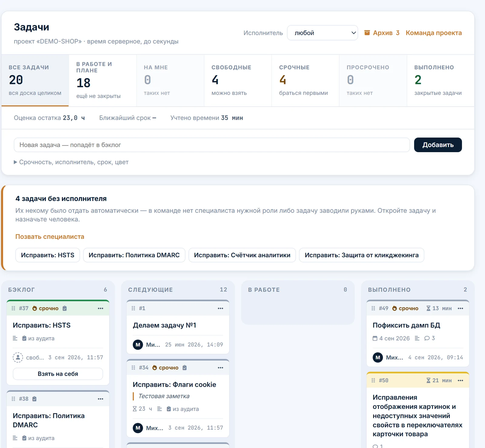
Task: Open three-dot menu on card #34
Action: coord(220,368)
